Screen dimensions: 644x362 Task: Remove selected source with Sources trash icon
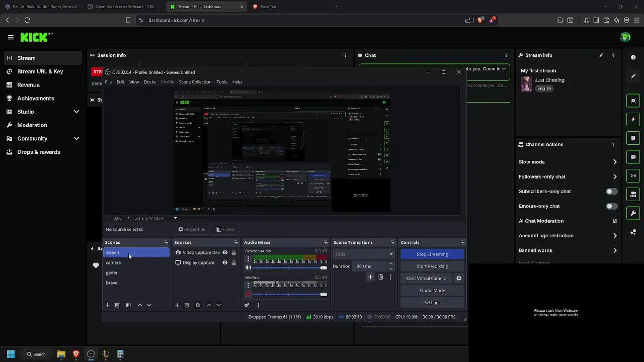187,305
